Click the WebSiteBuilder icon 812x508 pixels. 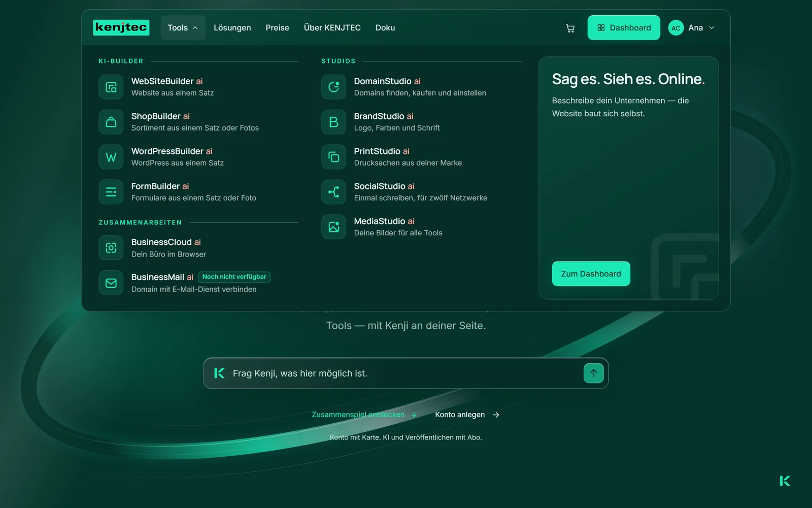tap(111, 87)
